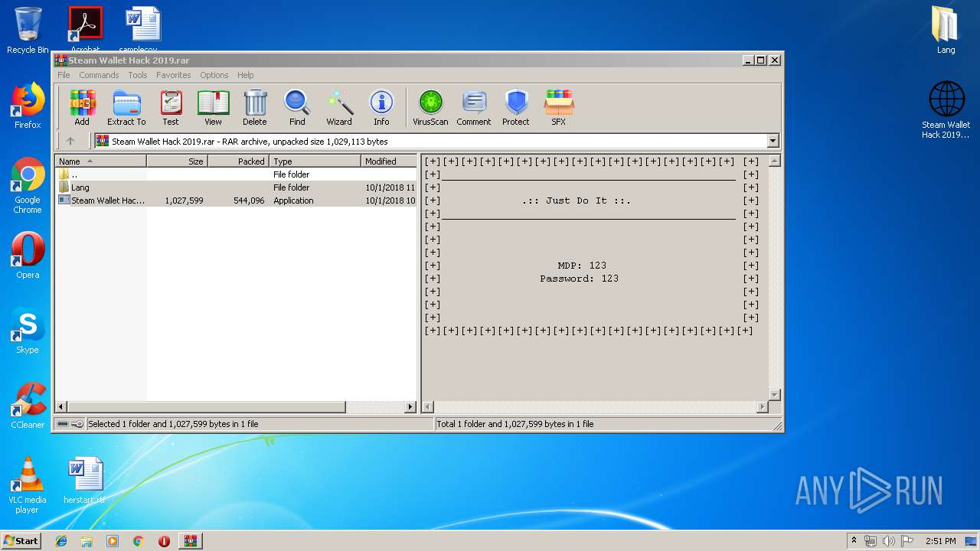This screenshot has height=551, width=980.
Task: Select the Lang folder in the archive
Action: 236,187
